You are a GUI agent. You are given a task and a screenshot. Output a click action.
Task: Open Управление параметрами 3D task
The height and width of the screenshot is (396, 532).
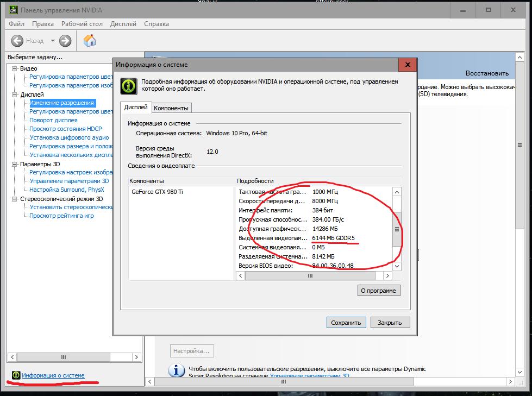click(x=69, y=181)
